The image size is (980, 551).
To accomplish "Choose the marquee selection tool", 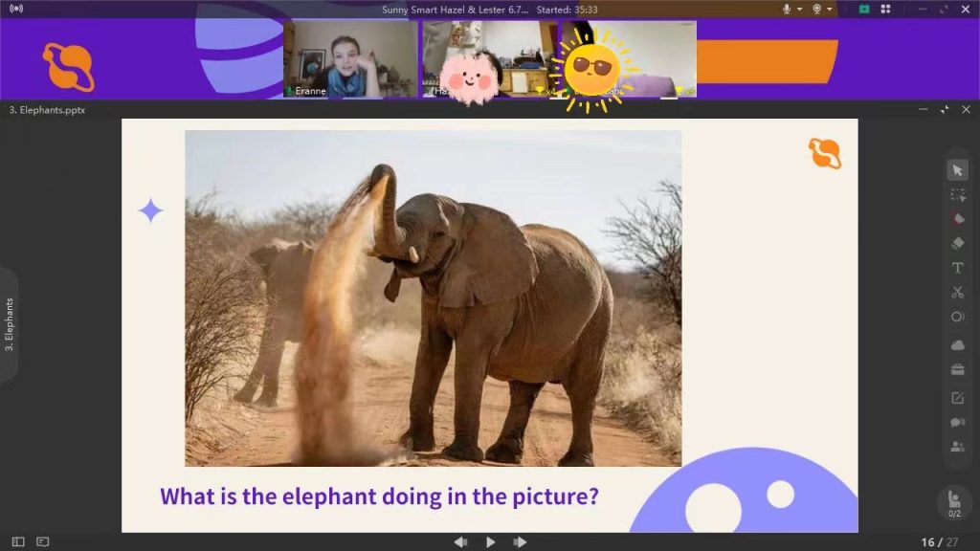I will coord(957,195).
